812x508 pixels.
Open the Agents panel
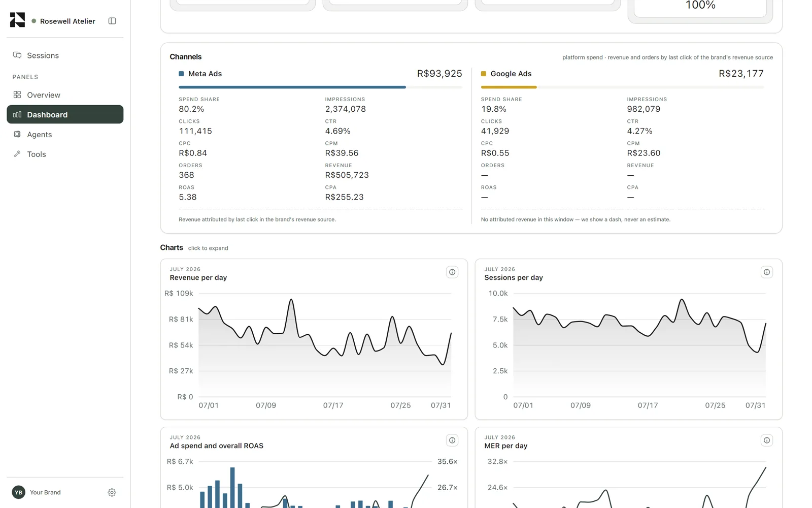coord(65,135)
